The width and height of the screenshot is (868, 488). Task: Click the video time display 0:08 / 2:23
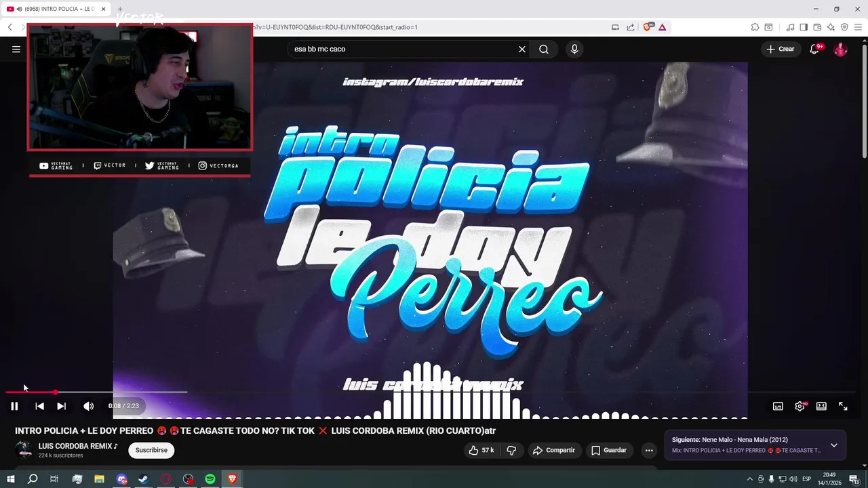pos(123,406)
